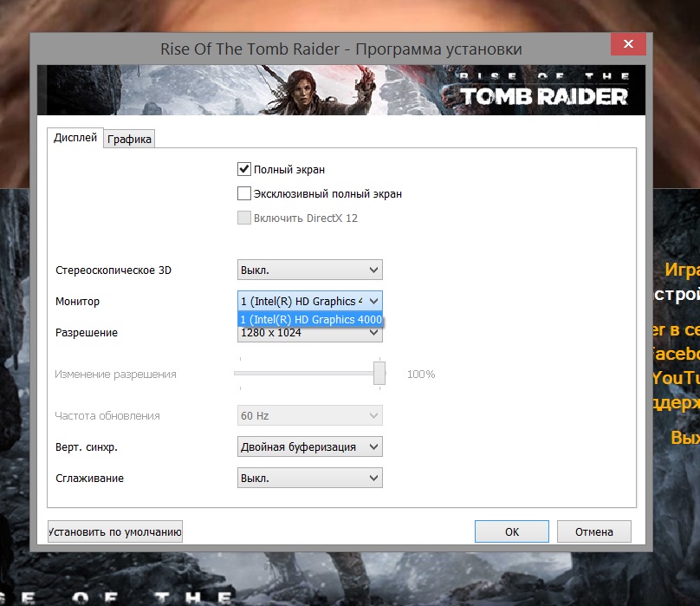Click the Tomb Raider banner image
Screen dimensions: 700x606
341,90
